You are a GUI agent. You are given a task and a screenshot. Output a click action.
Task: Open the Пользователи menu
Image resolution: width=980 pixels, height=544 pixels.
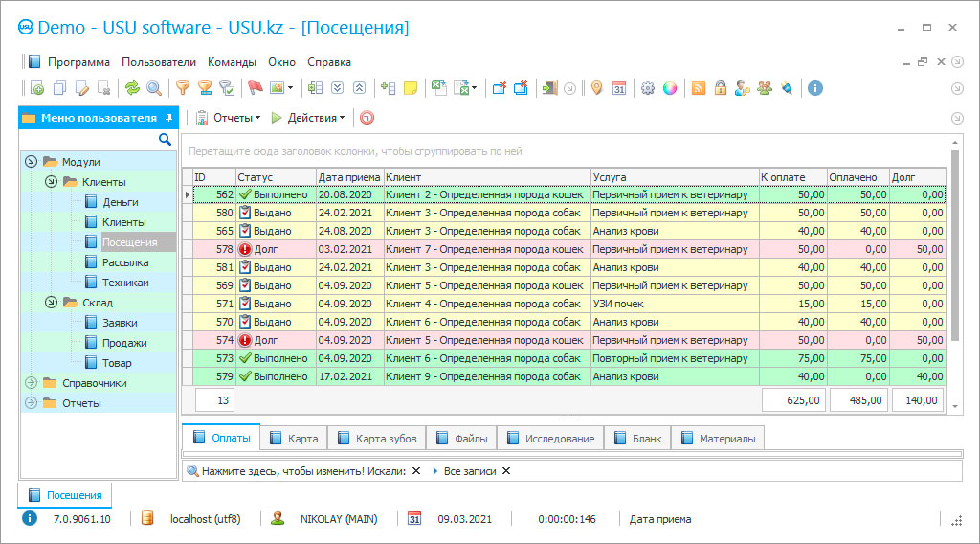(159, 62)
